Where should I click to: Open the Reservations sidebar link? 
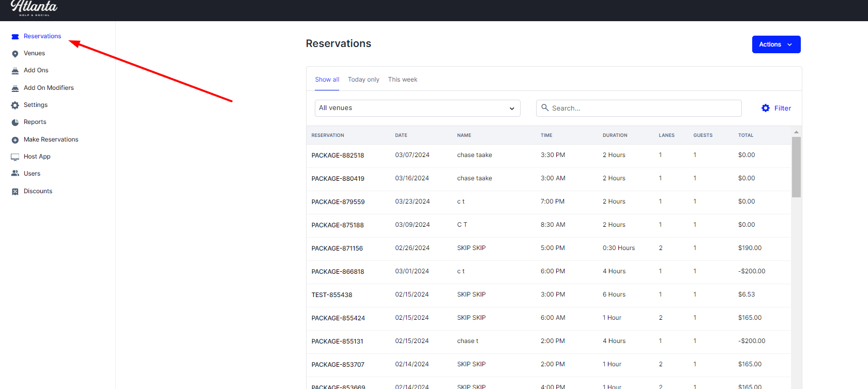tap(42, 36)
